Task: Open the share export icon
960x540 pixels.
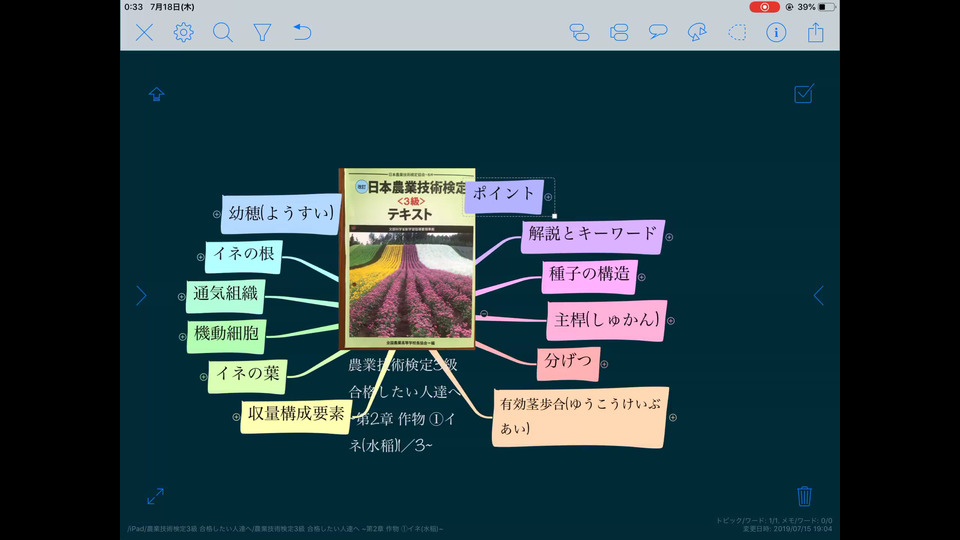Action: click(x=816, y=32)
